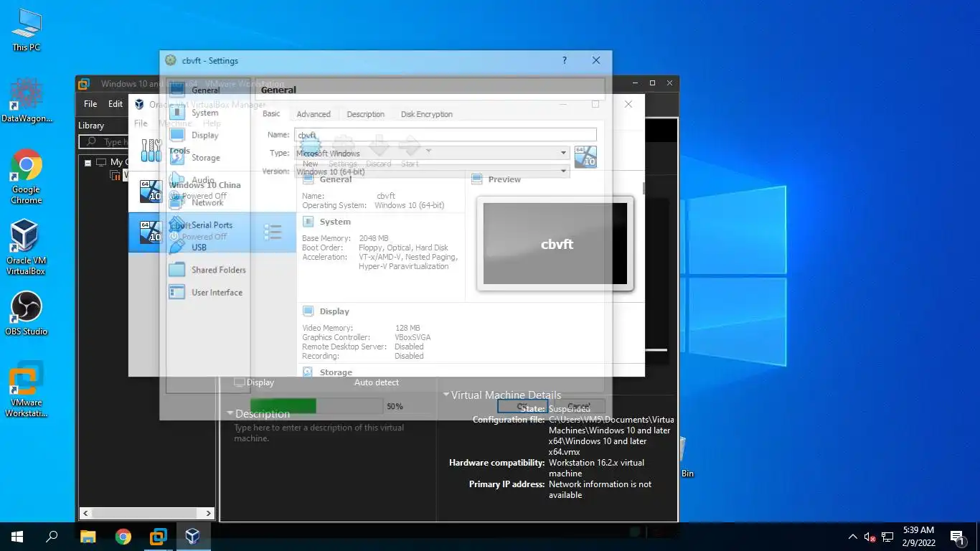Open Help menu in VirtualBox Manager
980x551 pixels.
point(212,123)
